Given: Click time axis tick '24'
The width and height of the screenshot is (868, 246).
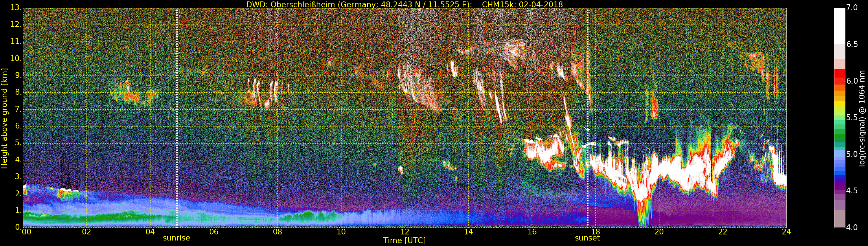Looking at the screenshot, I should click(x=786, y=232).
